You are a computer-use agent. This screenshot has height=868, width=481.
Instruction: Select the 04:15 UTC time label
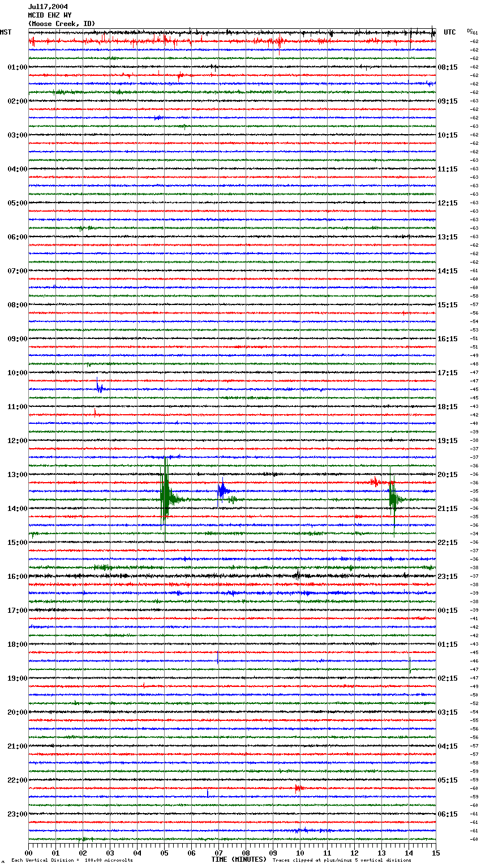448,746
